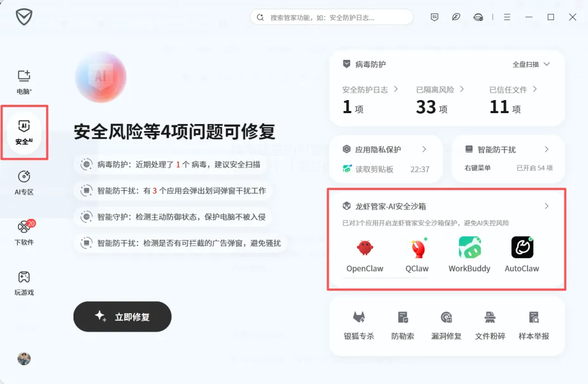Expand the 智能防干扰 card arrow
This screenshot has height=384, width=588.
coord(547,149)
